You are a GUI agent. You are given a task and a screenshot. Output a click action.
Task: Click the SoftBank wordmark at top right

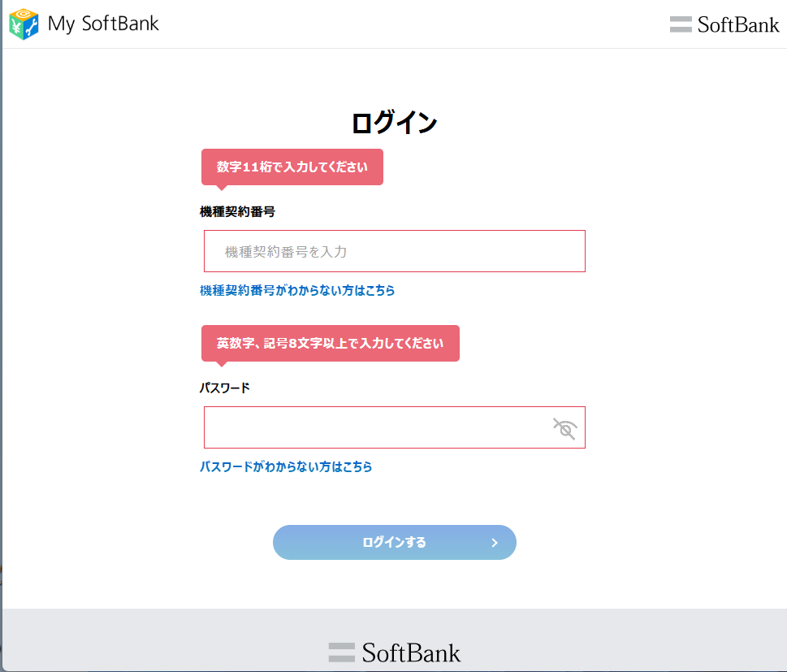pyautogui.click(x=738, y=24)
